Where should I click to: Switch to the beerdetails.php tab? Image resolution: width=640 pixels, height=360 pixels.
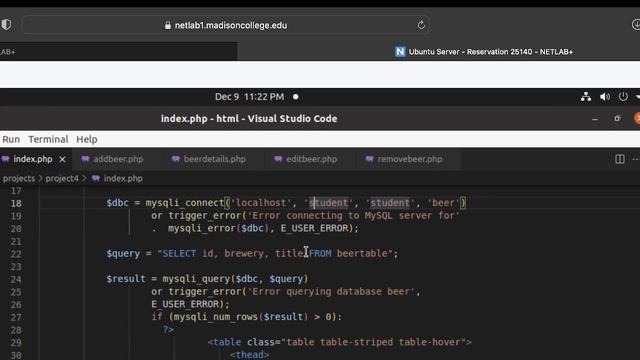click(214, 159)
